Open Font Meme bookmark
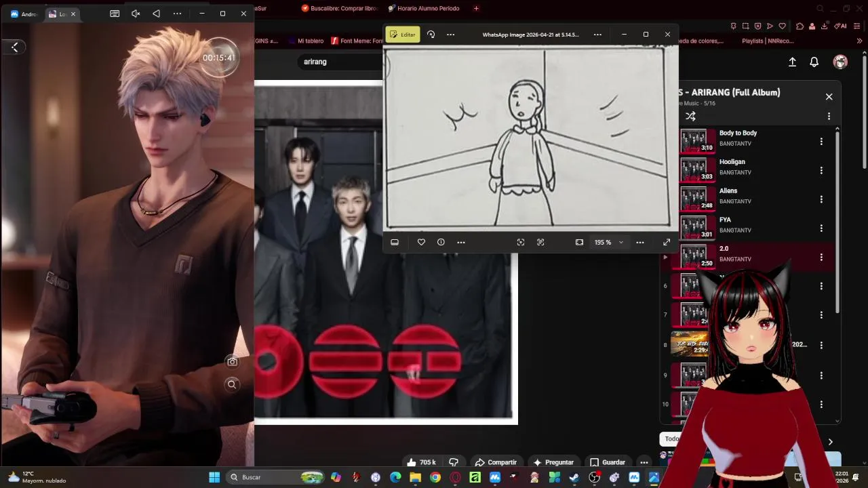The width and height of the screenshot is (868, 488). (357, 41)
